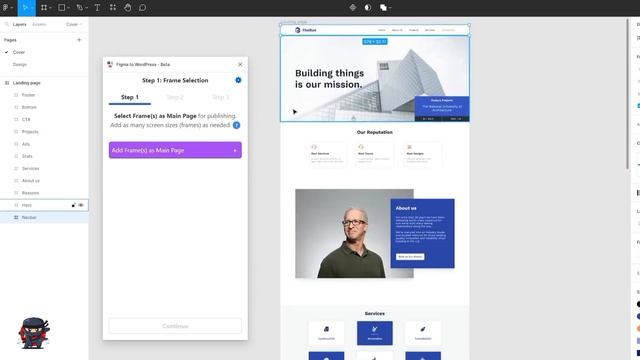Open the Pen tool dropdown arrow
The height and width of the screenshot is (360, 640).
point(86,8)
